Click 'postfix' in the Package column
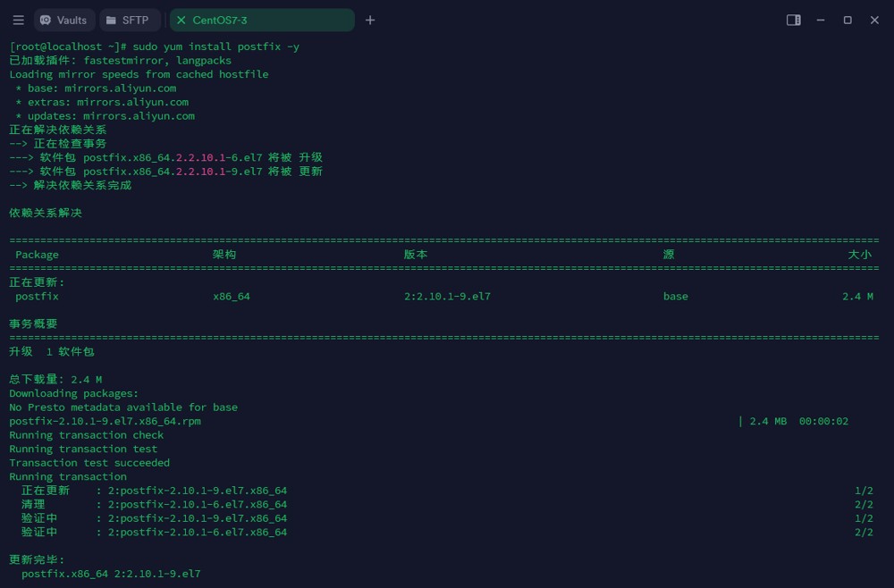 37,297
